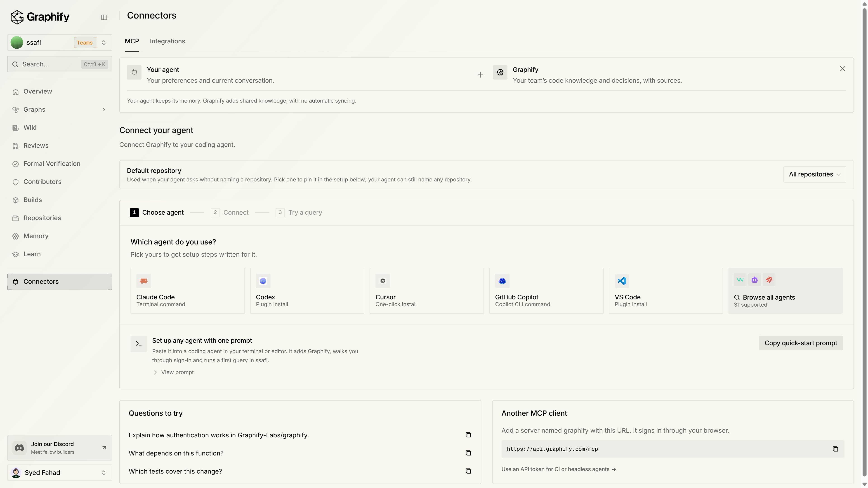This screenshot has height=488, width=868.
Task: Select the Claude Code agent card
Action: tap(187, 291)
